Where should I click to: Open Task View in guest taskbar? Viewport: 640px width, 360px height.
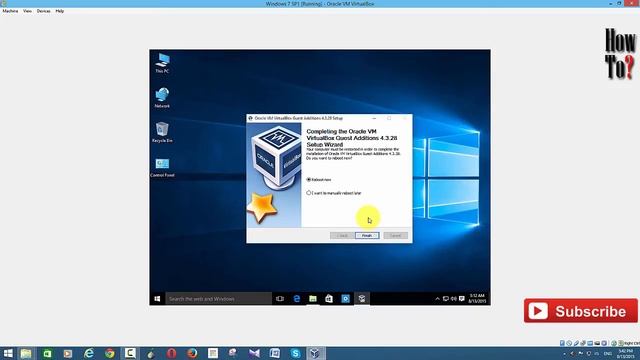click(280, 299)
